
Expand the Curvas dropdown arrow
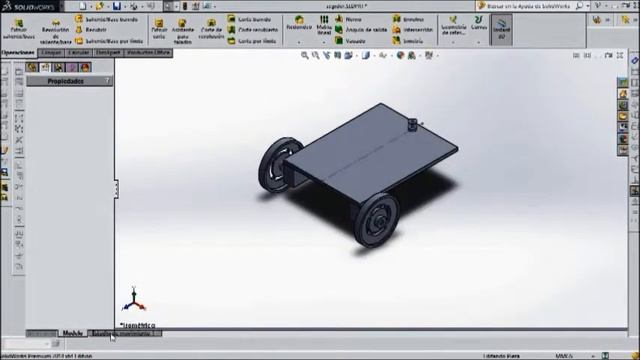coord(478,42)
